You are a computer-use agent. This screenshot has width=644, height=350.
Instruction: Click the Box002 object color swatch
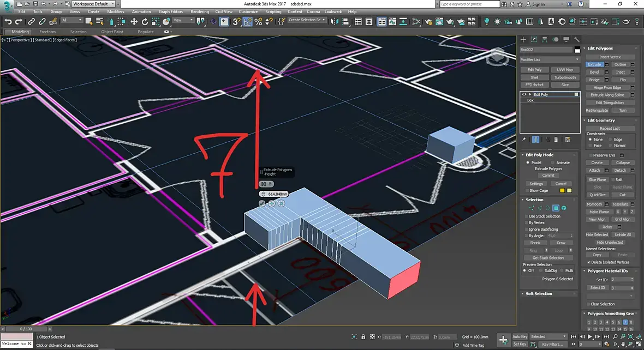pos(577,50)
